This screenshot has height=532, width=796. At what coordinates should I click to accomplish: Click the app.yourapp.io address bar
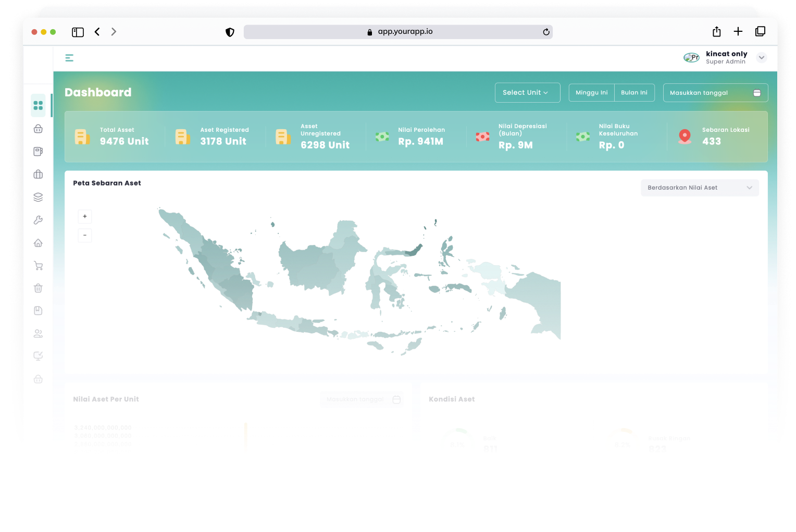pyautogui.click(x=398, y=32)
